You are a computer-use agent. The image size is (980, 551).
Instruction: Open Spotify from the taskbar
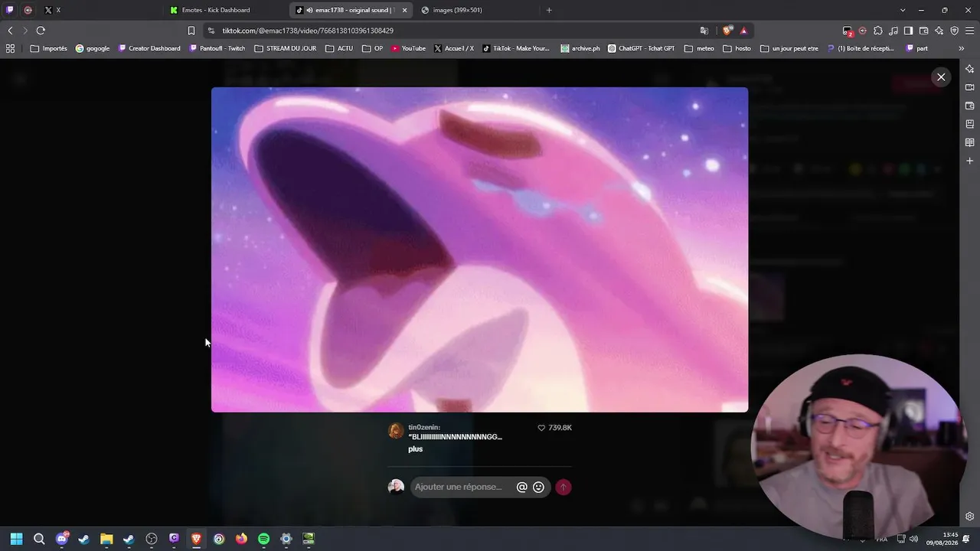point(263,539)
